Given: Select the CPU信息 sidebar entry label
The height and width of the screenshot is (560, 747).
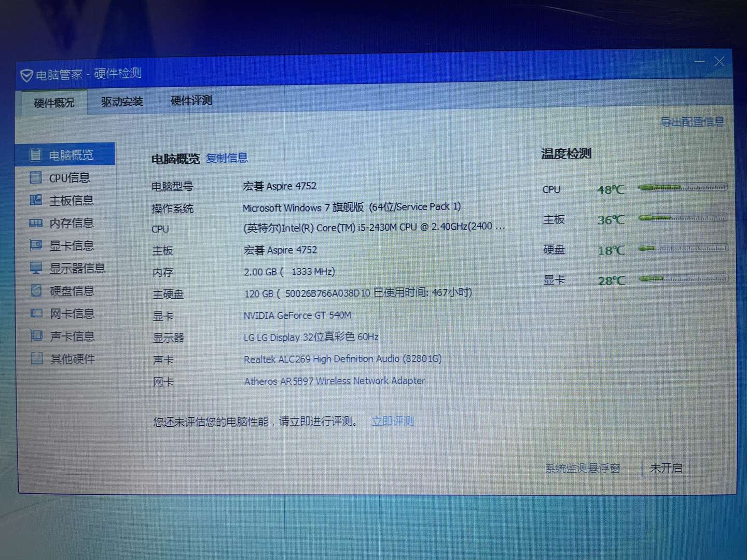Looking at the screenshot, I should point(70,178).
